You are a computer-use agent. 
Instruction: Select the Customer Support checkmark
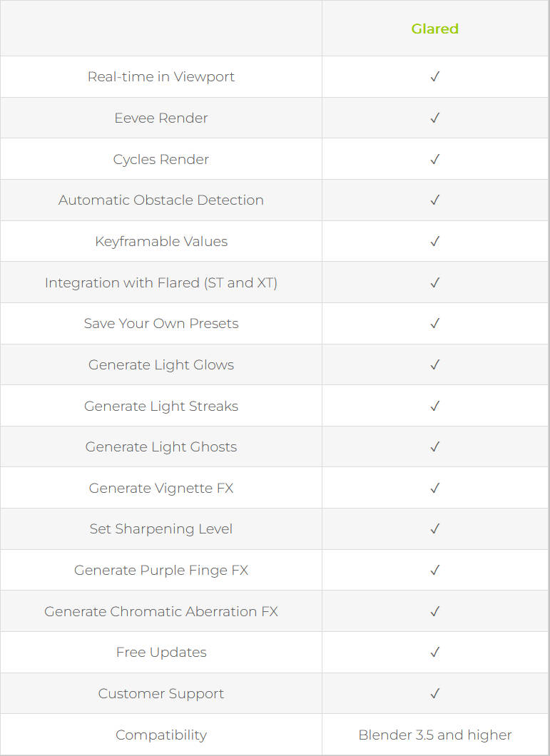pyautogui.click(x=435, y=693)
